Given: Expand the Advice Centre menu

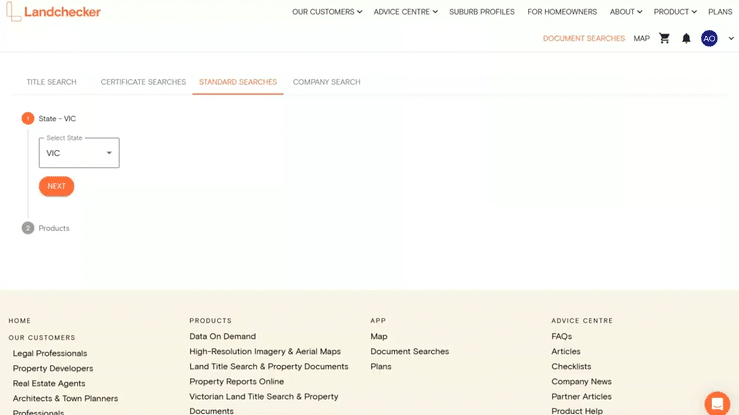Looking at the screenshot, I should 405,12.
